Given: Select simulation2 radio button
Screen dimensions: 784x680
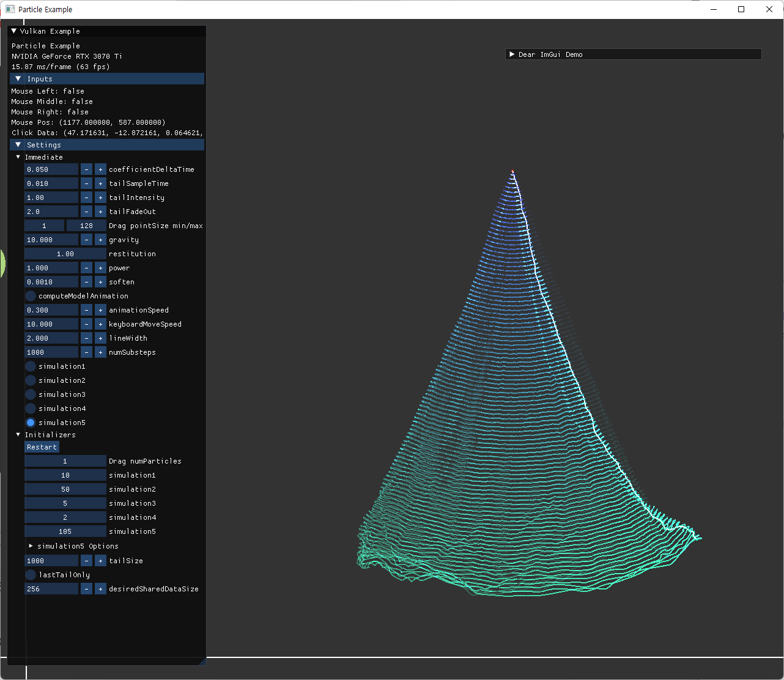Looking at the screenshot, I should [x=31, y=380].
